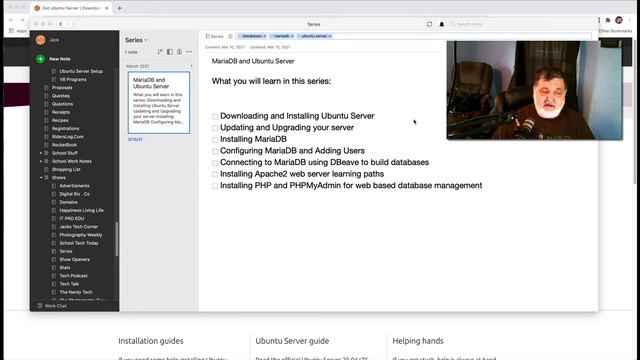The image size is (640, 360).
Task: Click New Note button label
Action: (x=60, y=59)
